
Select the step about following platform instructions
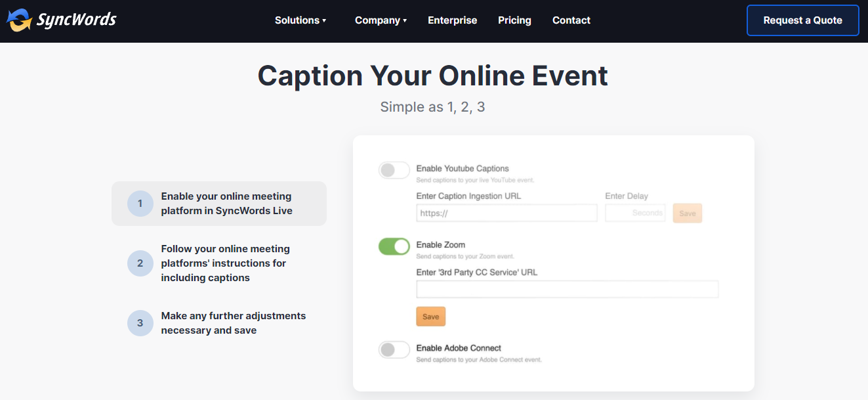tap(225, 263)
